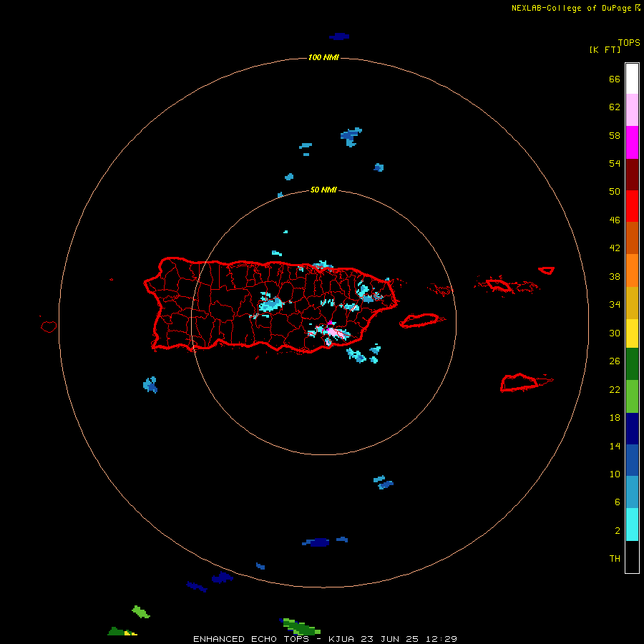The image size is (644, 644).
Task: Click the "18" scale label
Action: tap(615, 418)
